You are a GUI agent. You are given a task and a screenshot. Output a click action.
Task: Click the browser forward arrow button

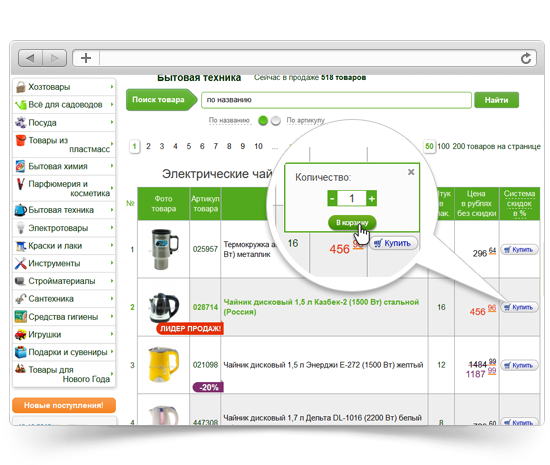(54, 58)
